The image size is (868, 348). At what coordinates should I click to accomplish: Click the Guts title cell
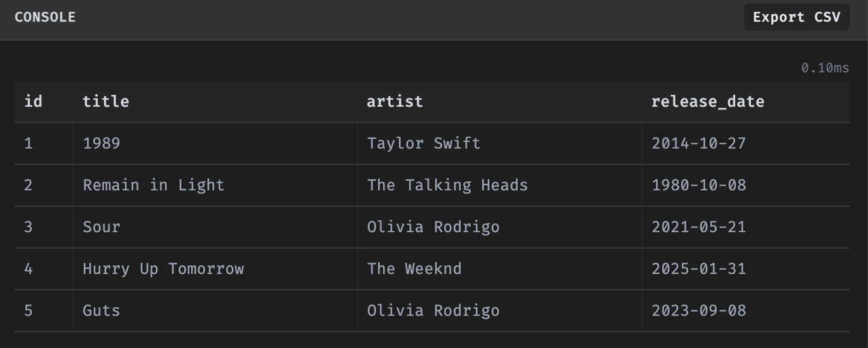[102, 310]
